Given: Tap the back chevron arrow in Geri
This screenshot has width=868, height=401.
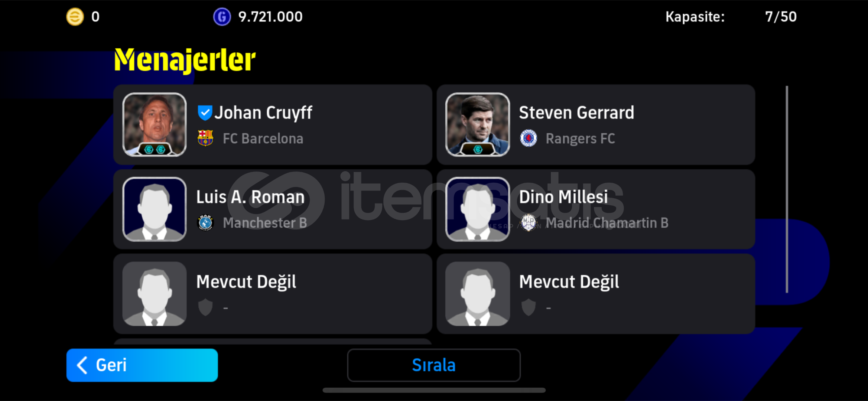Looking at the screenshot, I should (82, 365).
